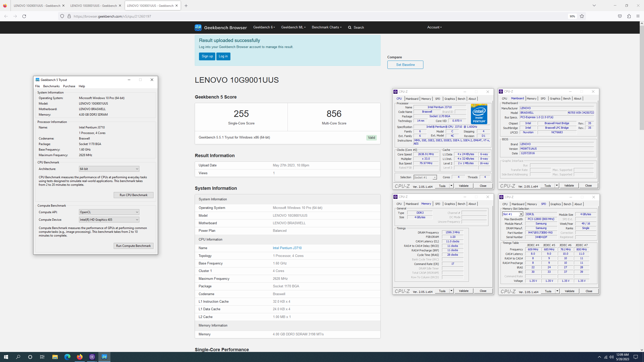Click Close in the bottom-left CPU-Z window
This screenshot has width=644, height=362.
(x=483, y=291)
